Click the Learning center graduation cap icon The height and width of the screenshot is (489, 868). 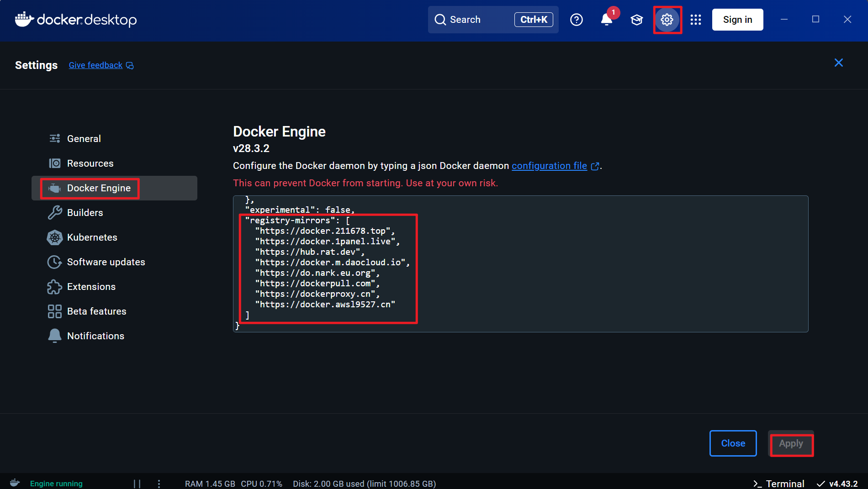636,20
